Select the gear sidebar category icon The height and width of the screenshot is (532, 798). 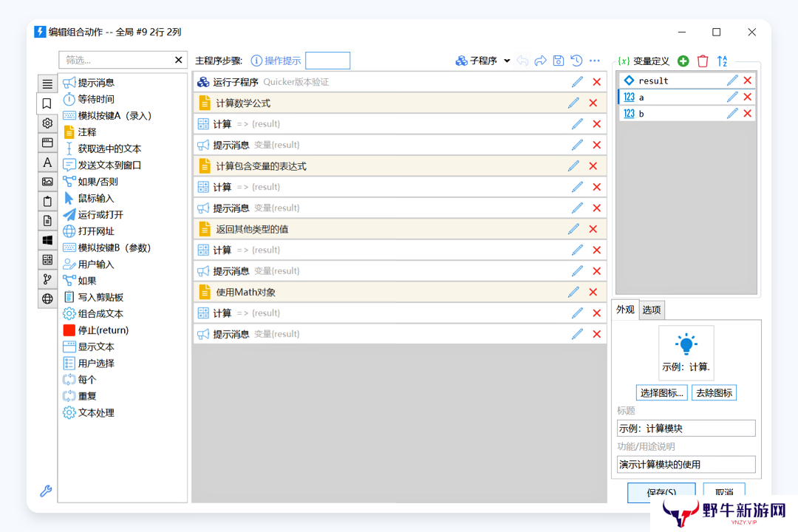pos(47,123)
